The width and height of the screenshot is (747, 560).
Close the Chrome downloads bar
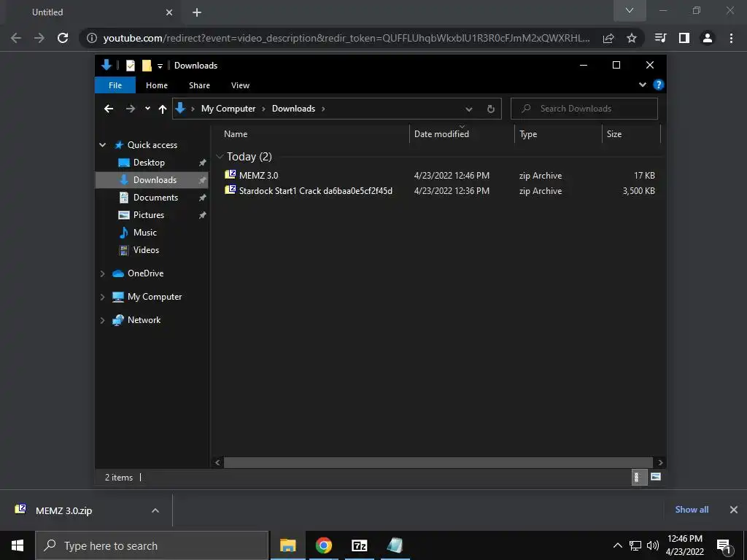click(734, 510)
